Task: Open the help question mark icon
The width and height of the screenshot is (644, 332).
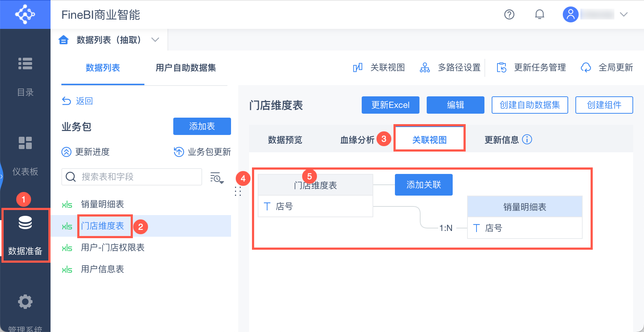Action: pos(509,14)
